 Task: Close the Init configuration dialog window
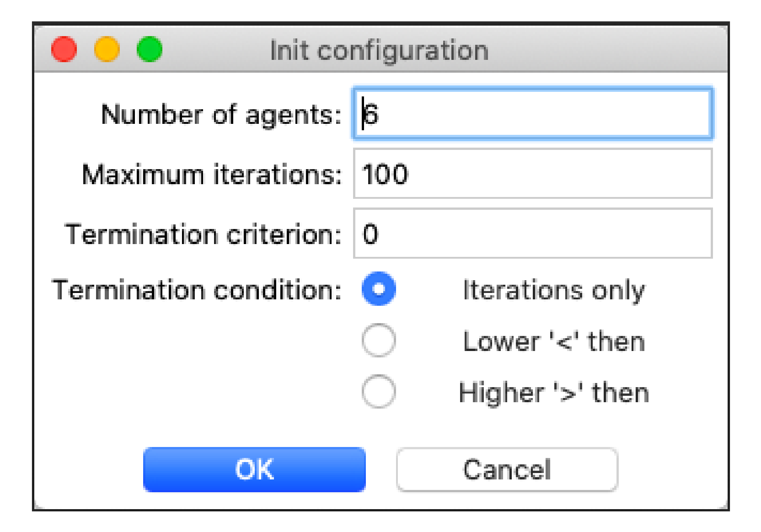(x=64, y=49)
